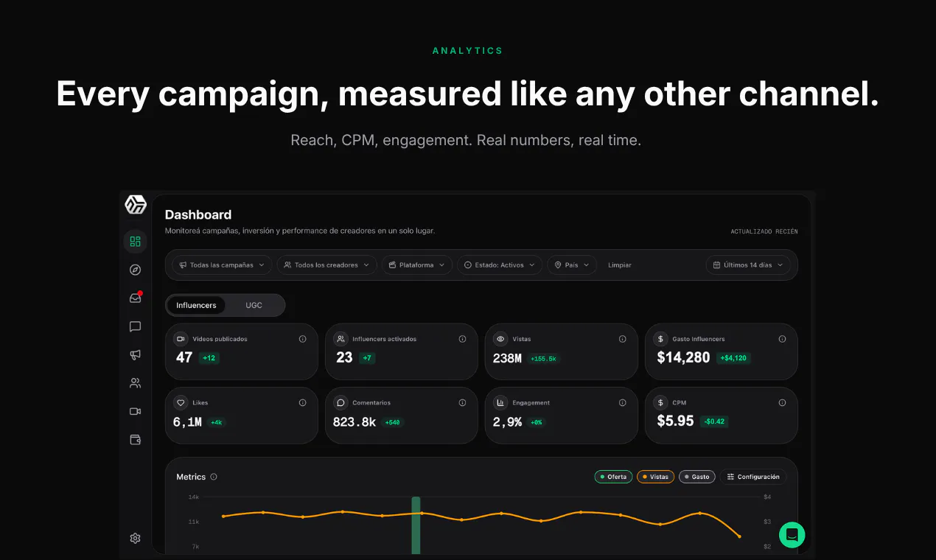
Task: Open the inbox icon with red notification dot
Action: (135, 298)
